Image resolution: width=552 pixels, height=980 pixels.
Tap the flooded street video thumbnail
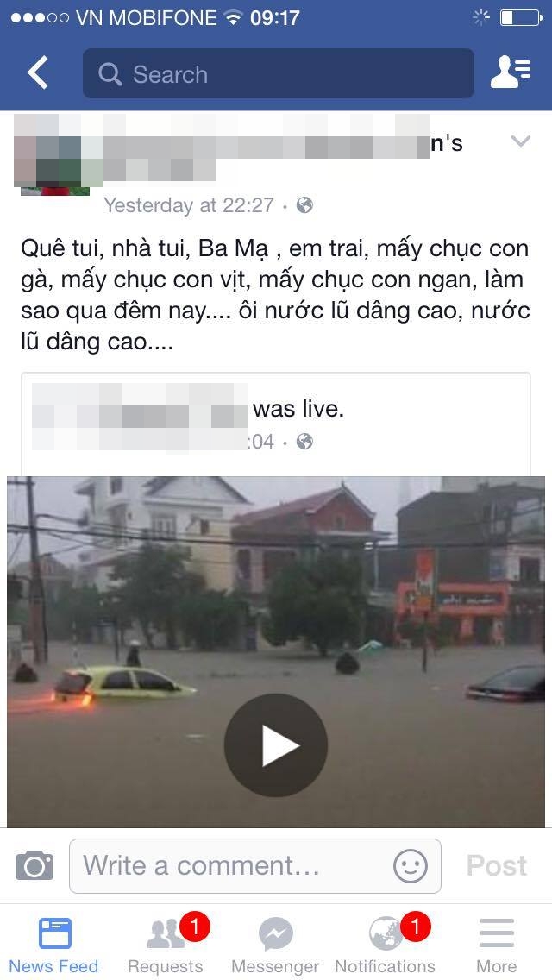276,651
